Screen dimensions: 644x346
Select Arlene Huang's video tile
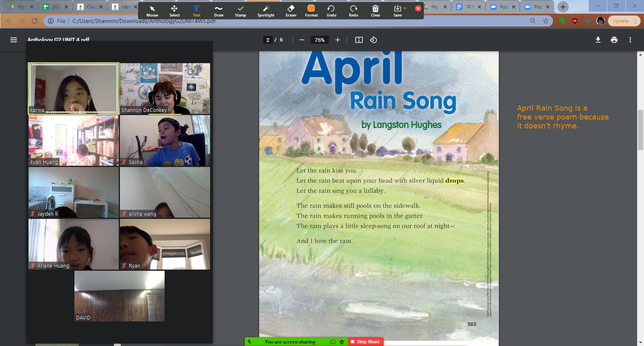[74, 244]
